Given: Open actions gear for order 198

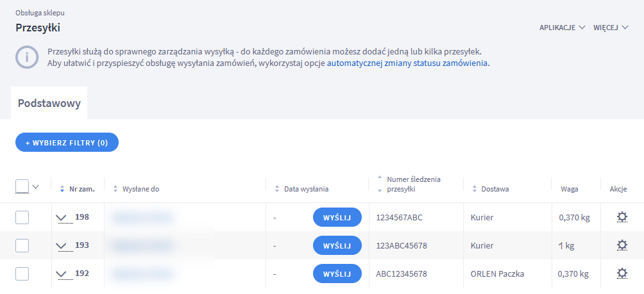Looking at the screenshot, I should tap(621, 217).
